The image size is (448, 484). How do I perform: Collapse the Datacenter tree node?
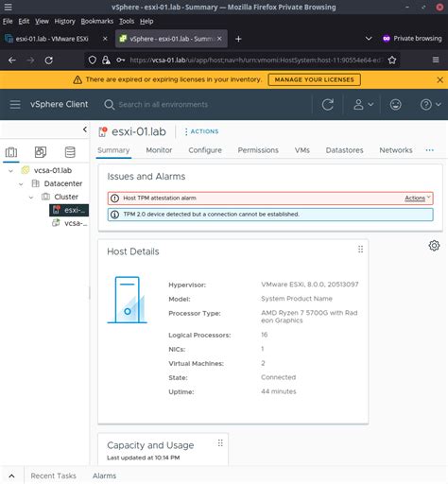(21, 184)
